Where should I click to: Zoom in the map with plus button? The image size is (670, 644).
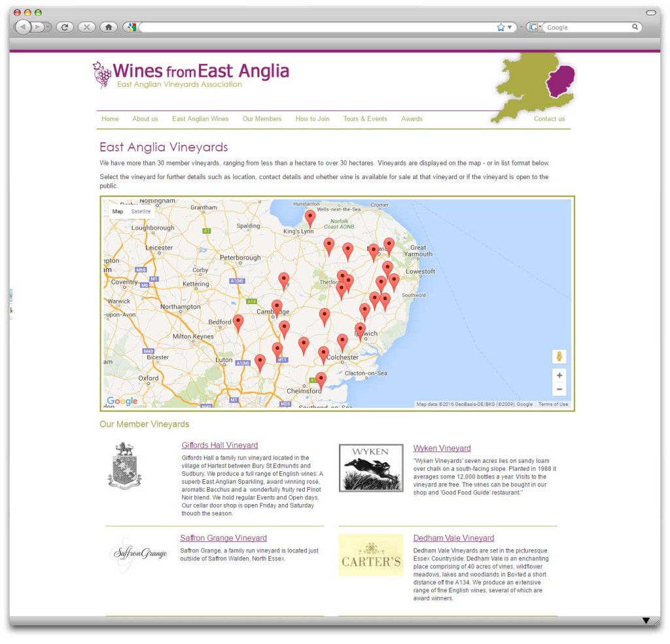(559, 375)
